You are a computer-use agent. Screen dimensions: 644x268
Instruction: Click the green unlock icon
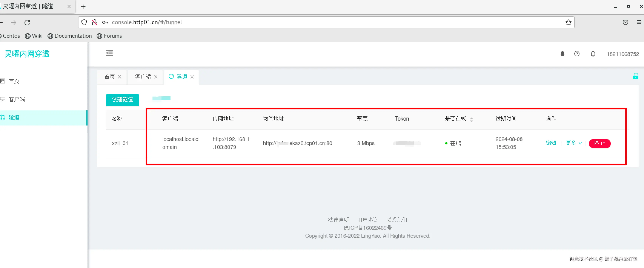pyautogui.click(x=635, y=76)
